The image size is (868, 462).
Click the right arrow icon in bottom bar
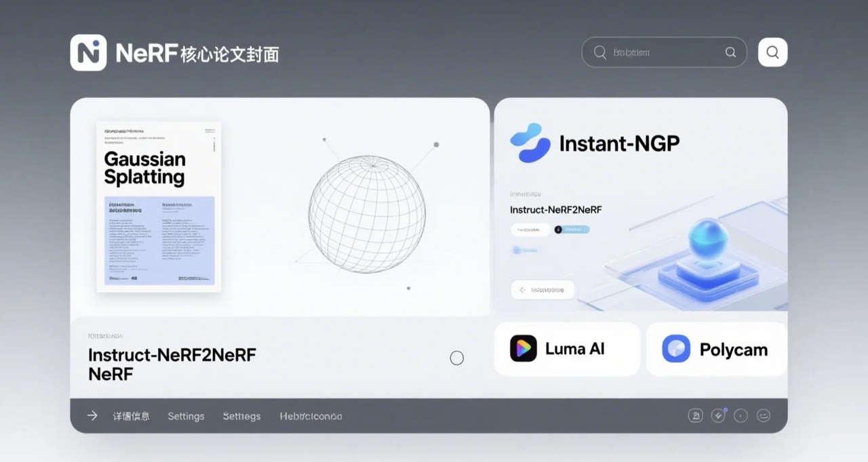pyautogui.click(x=92, y=416)
